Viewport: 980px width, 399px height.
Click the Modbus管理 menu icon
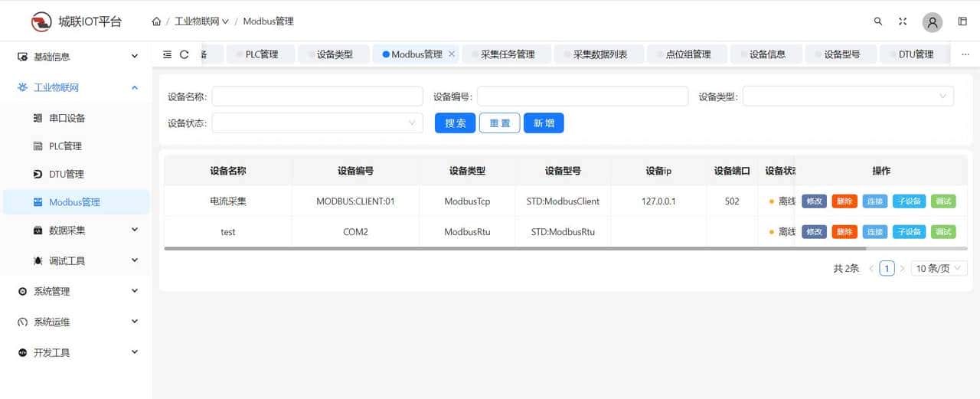pyautogui.click(x=38, y=202)
